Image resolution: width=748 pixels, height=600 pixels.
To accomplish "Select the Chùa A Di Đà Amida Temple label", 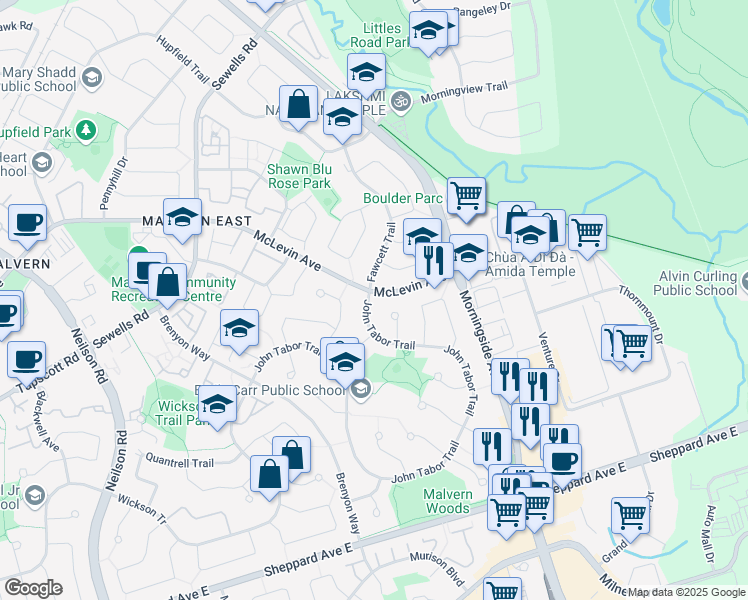I will pyautogui.click(x=530, y=264).
